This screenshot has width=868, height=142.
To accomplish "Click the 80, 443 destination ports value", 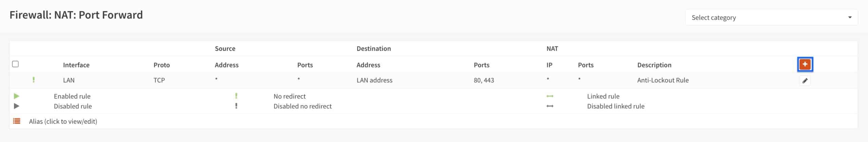I will pos(484,80).
